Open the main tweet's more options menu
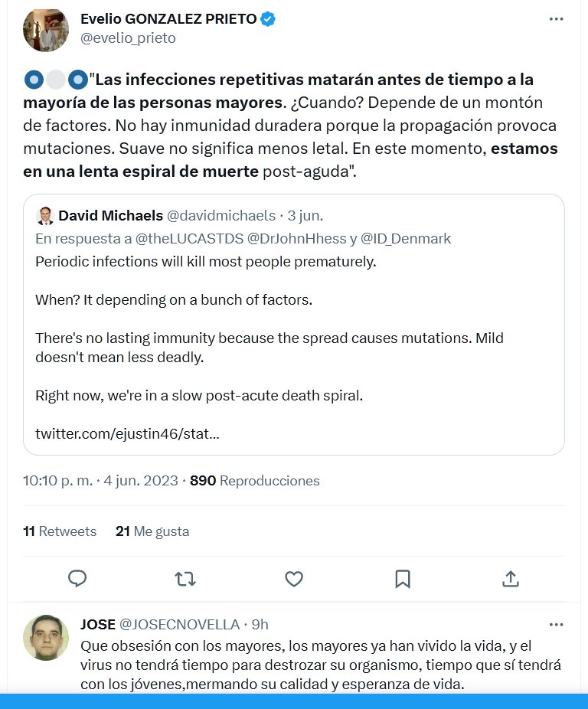Image resolution: width=588 pixels, height=709 pixels. pos(557,19)
